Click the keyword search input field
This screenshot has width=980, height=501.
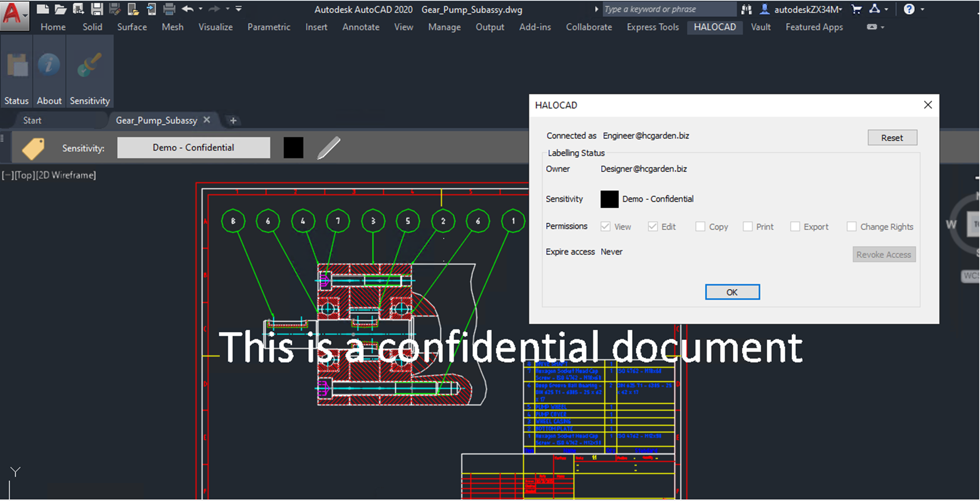click(x=669, y=9)
